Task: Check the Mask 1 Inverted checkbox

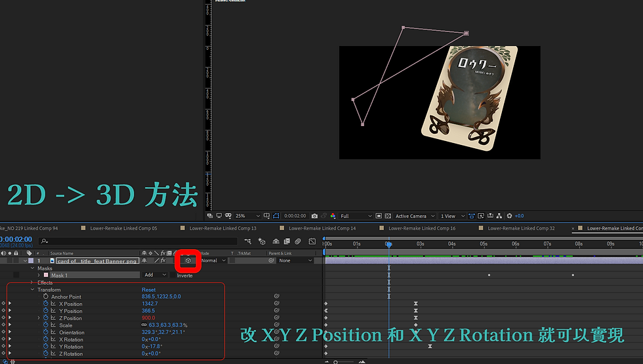Action: (x=173, y=275)
